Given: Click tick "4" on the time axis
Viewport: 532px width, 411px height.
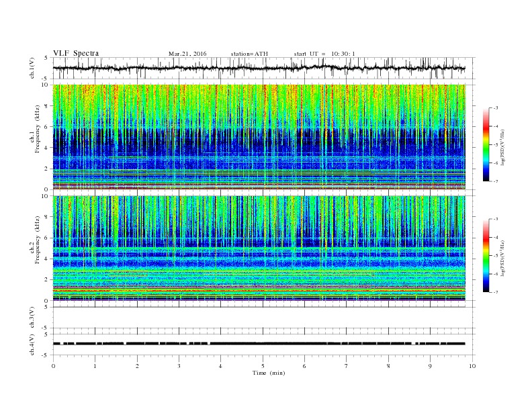Looking at the screenshot, I should [x=220, y=366].
